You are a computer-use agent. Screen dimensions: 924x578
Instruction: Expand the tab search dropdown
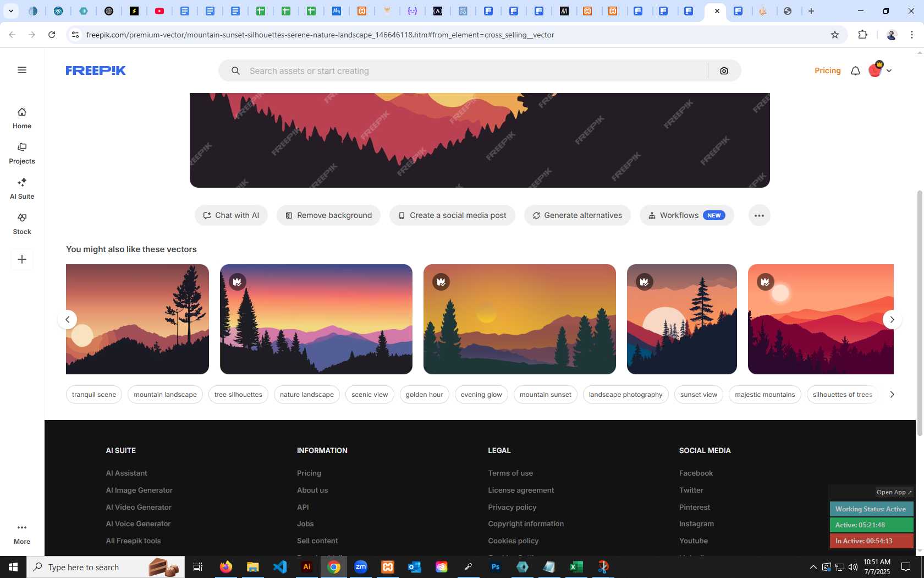coord(10,11)
